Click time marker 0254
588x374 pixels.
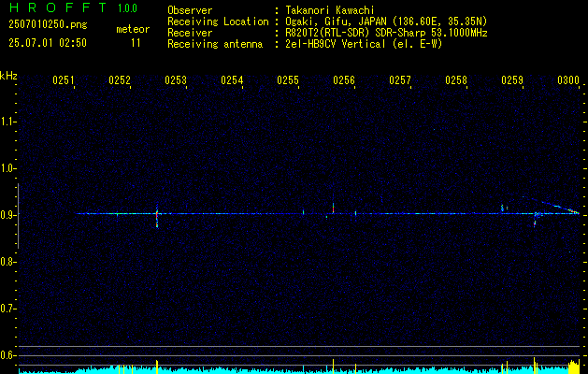232,80
